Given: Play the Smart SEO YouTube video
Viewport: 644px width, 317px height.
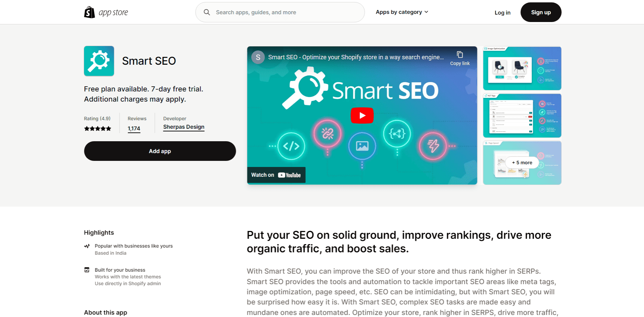Looking at the screenshot, I should pos(362,115).
